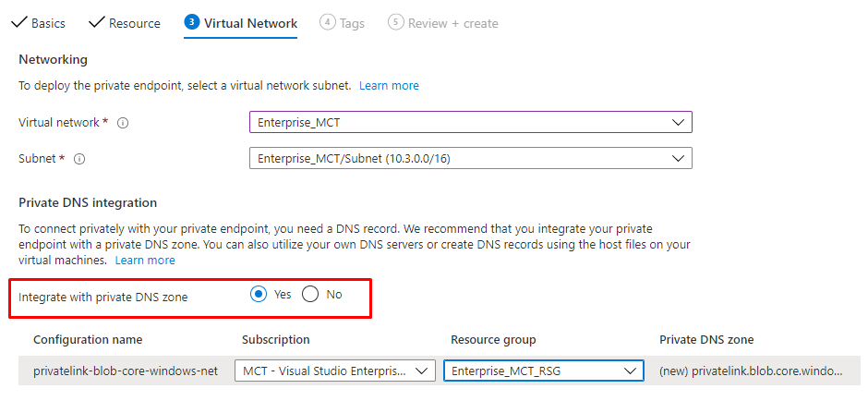Open the Tags tab

click(352, 23)
